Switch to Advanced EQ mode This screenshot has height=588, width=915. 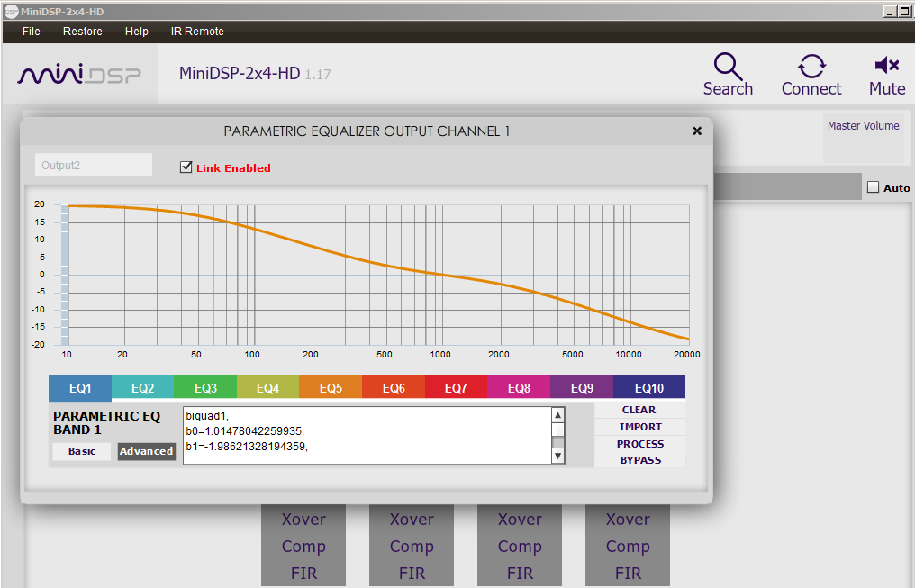(147, 451)
